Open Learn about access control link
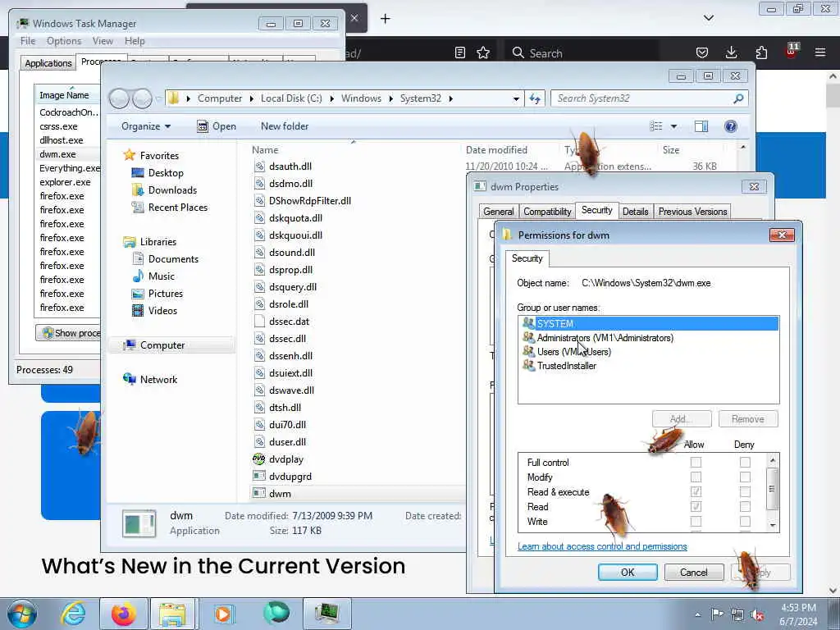Screen dimensions: 840x630 click(602, 546)
